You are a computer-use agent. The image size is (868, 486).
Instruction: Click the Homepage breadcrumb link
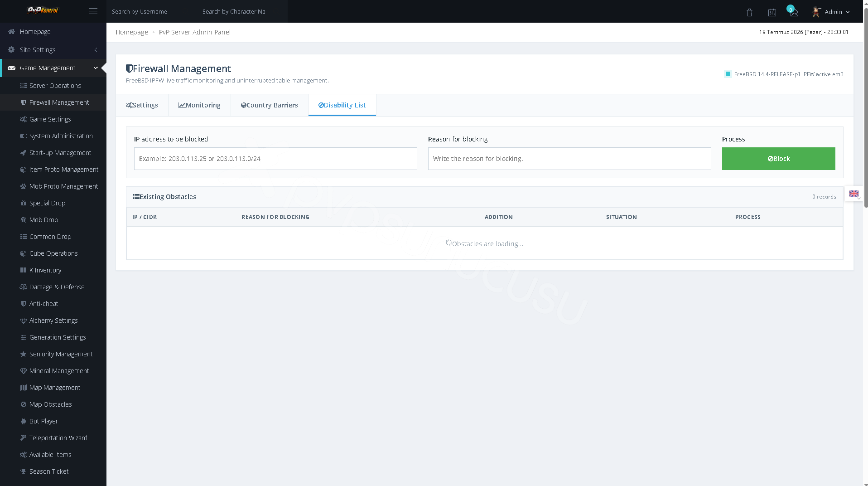pyautogui.click(x=132, y=32)
